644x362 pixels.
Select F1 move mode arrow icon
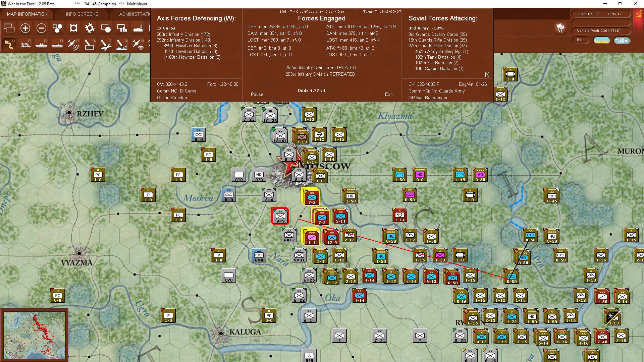9,44
